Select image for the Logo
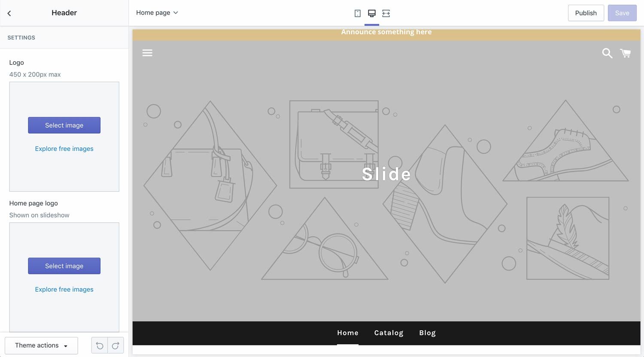This screenshot has height=357, width=644. [x=64, y=125]
